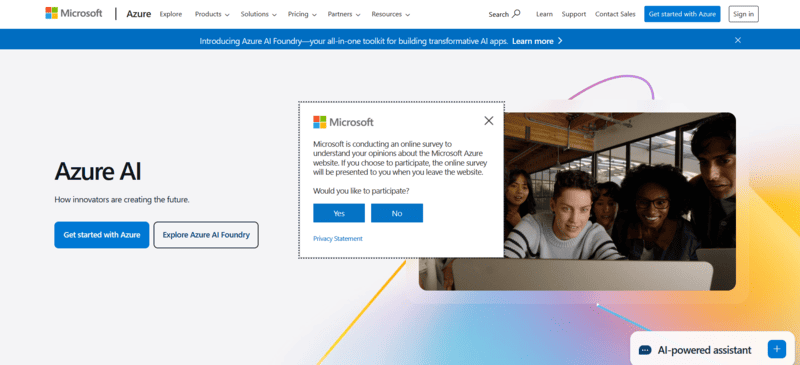The height and width of the screenshot is (365, 800).
Task: Click header Get started with Azure button
Action: pos(682,14)
